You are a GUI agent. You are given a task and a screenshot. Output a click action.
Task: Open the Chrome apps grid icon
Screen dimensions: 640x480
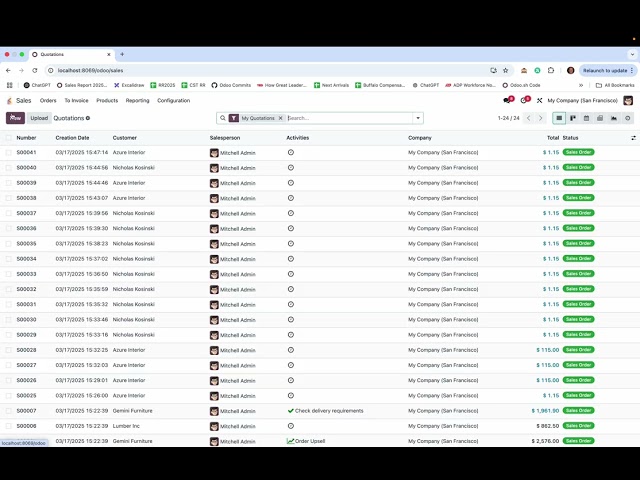[9, 85]
